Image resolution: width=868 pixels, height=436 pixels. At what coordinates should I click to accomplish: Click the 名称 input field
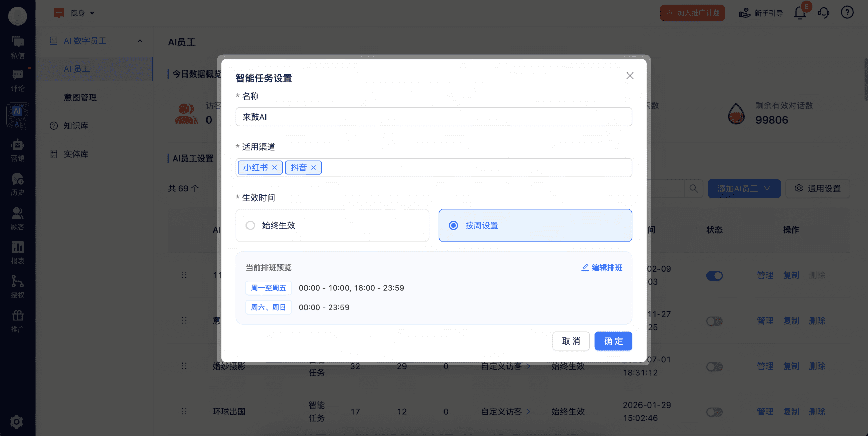[433, 117]
